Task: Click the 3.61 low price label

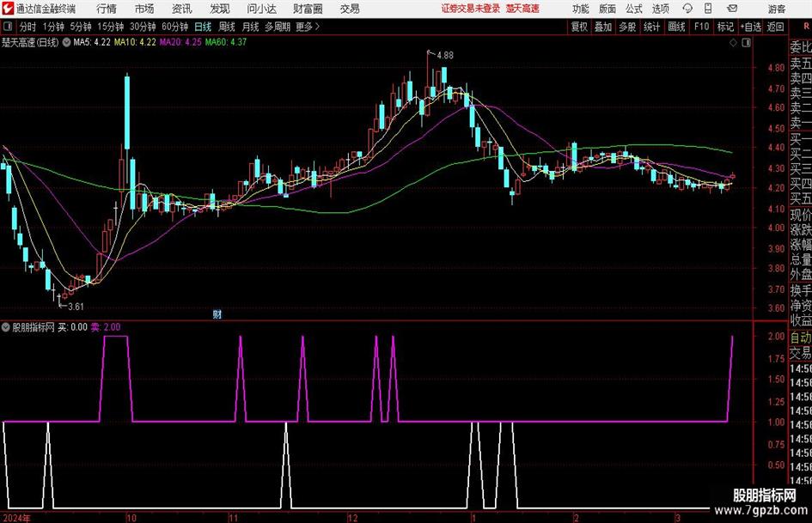Action: pyautogui.click(x=76, y=307)
